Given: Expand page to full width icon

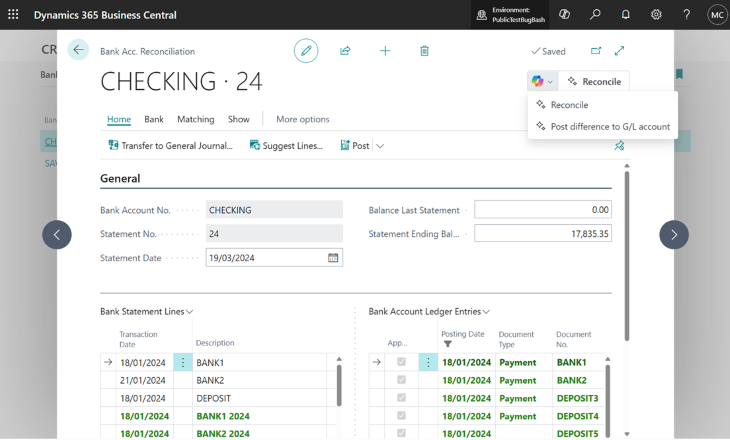Looking at the screenshot, I should tap(619, 51).
